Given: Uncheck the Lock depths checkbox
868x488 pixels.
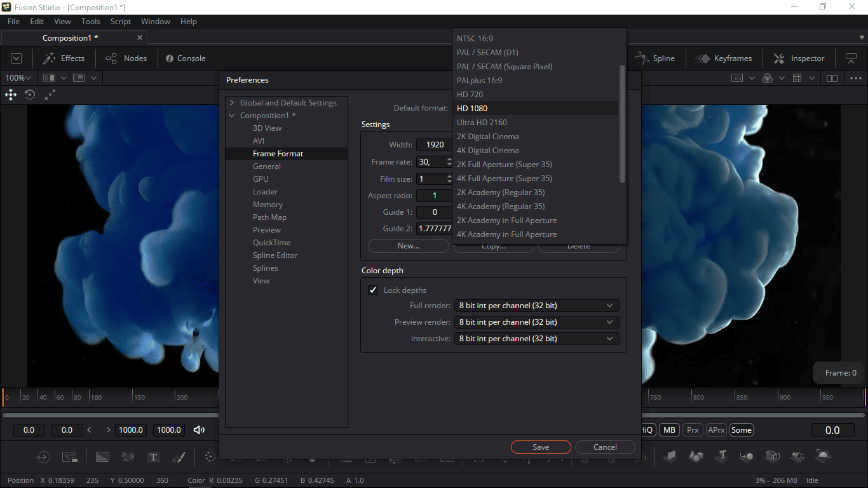Looking at the screenshot, I should click(373, 290).
